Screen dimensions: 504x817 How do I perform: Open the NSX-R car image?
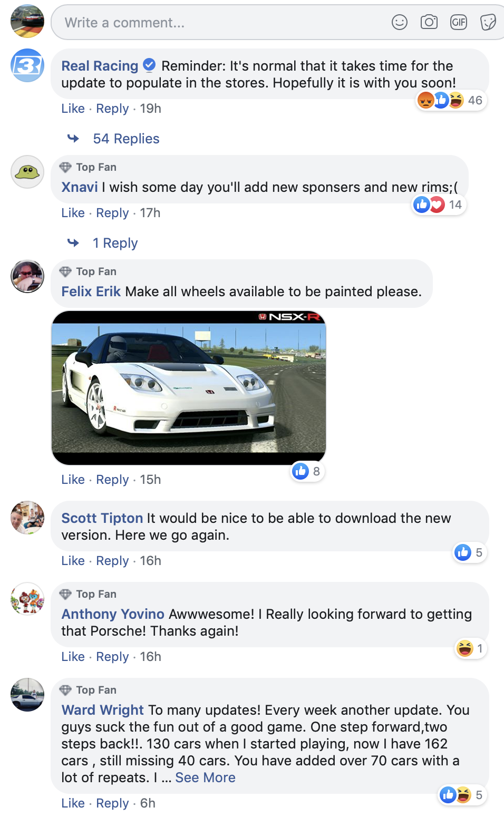click(x=189, y=388)
